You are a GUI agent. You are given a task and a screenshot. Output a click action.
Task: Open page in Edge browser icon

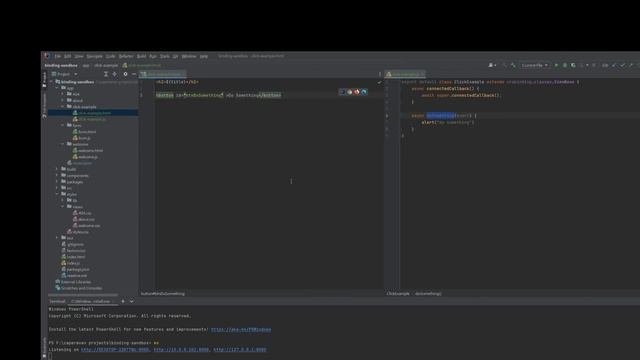364,92
